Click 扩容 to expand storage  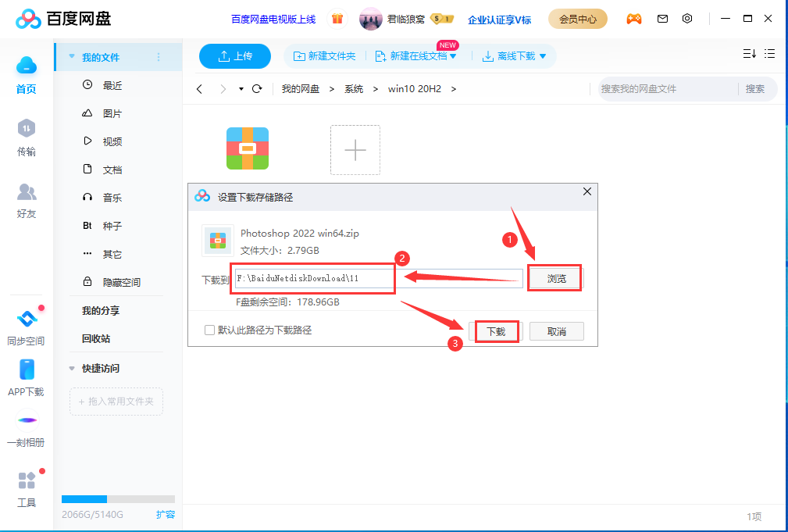pyautogui.click(x=166, y=514)
